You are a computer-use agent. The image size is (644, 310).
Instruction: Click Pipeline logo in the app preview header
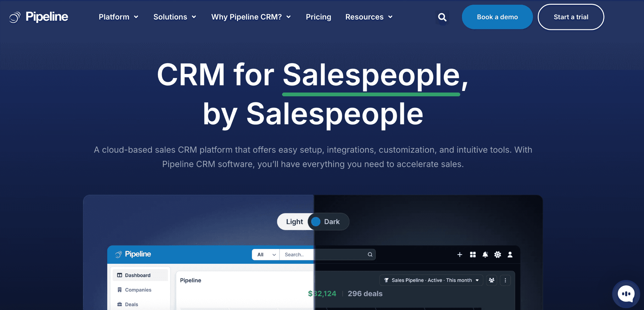pos(133,254)
